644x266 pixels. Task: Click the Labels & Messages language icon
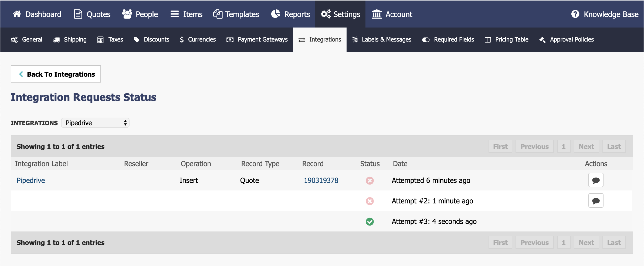(x=355, y=40)
